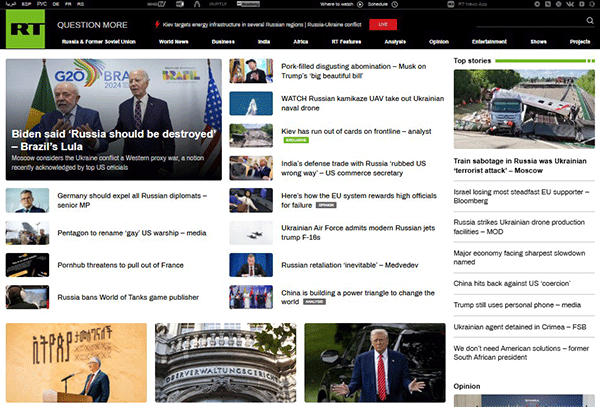Open Africa section
The image size is (600, 407).
tap(300, 42)
